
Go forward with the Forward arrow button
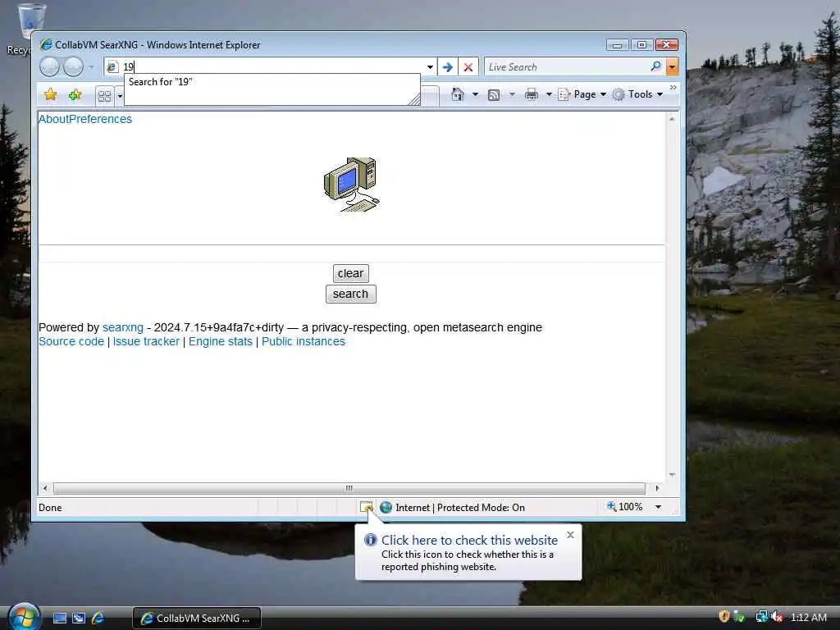[73, 67]
